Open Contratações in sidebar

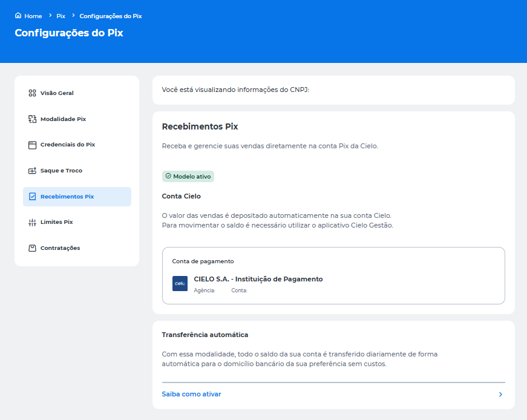pos(77,248)
